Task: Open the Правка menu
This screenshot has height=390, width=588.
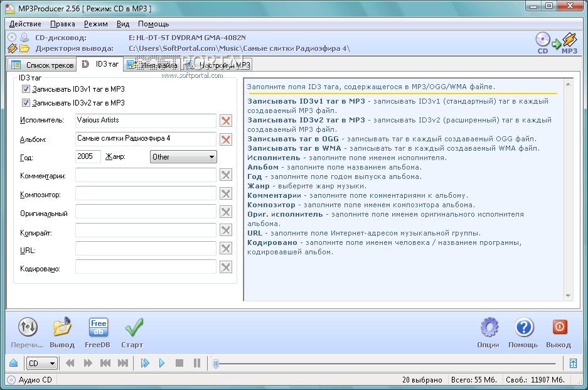Action: click(x=63, y=24)
